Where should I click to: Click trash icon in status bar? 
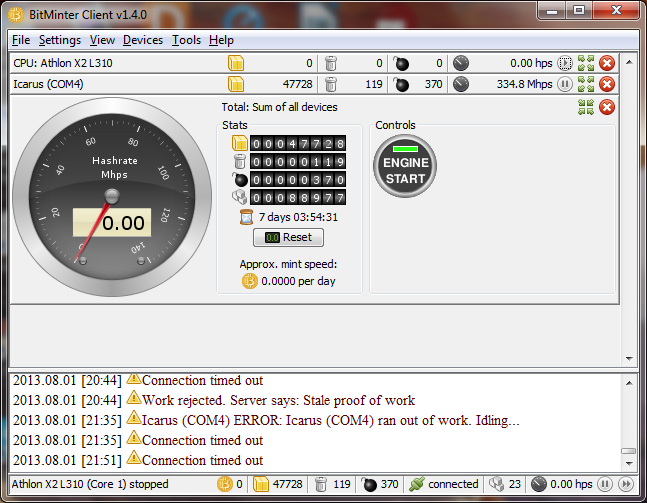click(x=321, y=484)
